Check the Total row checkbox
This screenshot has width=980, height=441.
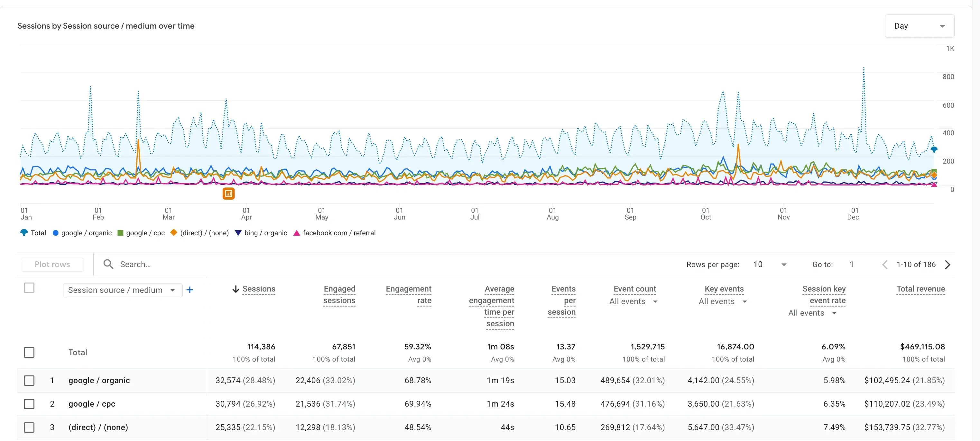[29, 352]
